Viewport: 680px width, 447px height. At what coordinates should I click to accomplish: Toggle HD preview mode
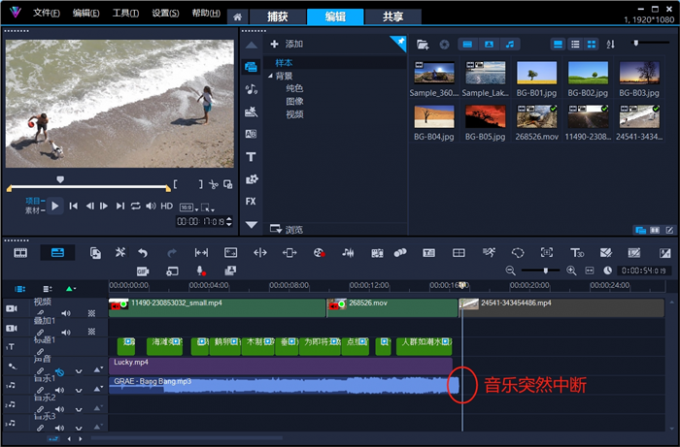(167, 206)
